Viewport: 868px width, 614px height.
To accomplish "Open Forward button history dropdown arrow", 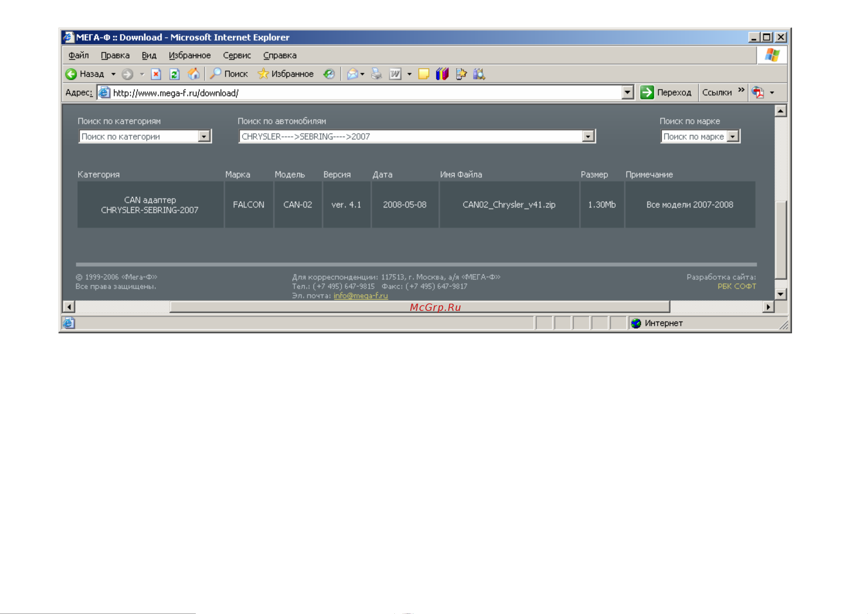I will (142, 74).
